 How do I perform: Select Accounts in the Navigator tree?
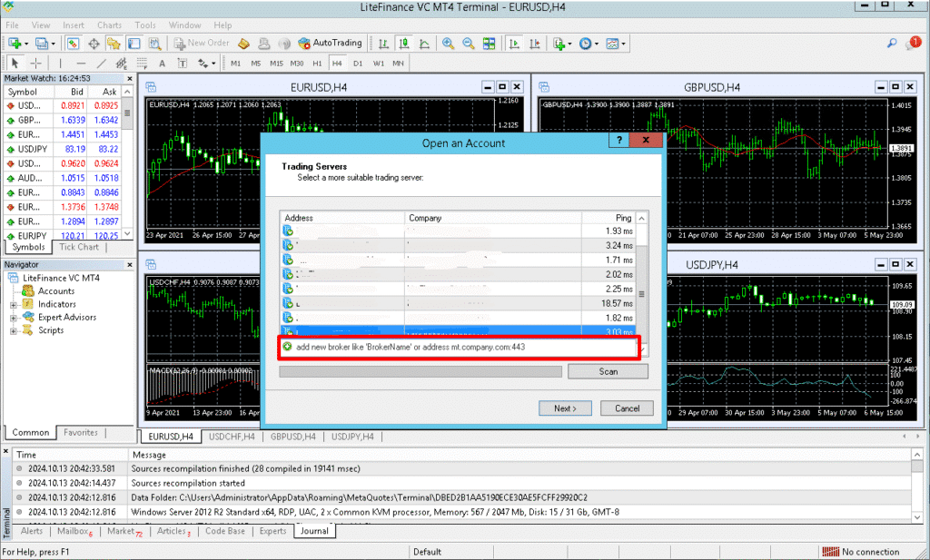pyautogui.click(x=55, y=291)
